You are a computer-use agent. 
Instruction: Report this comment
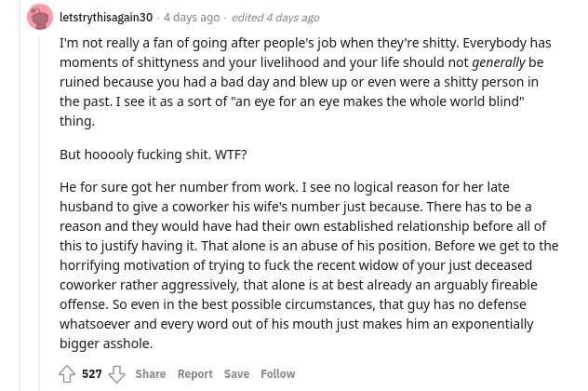[195, 373]
